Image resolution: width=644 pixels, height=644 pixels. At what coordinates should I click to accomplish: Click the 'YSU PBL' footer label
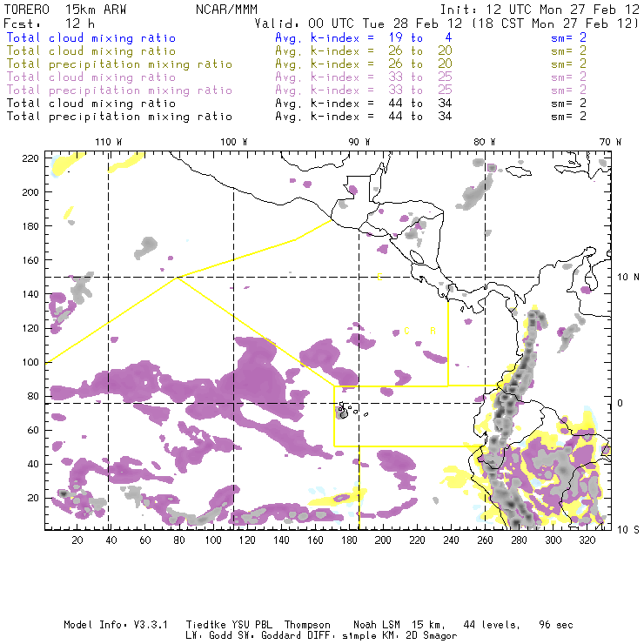[x=252, y=625]
